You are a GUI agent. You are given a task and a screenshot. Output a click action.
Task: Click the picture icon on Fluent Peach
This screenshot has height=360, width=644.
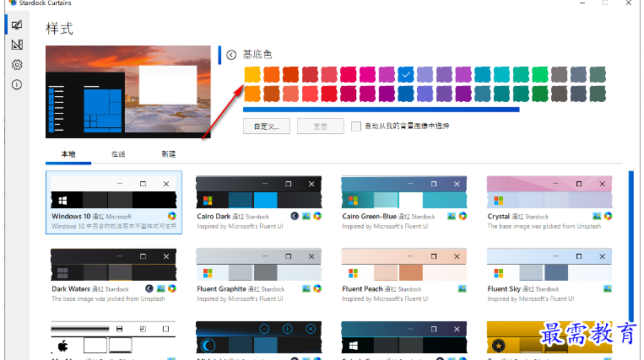pos(462,288)
